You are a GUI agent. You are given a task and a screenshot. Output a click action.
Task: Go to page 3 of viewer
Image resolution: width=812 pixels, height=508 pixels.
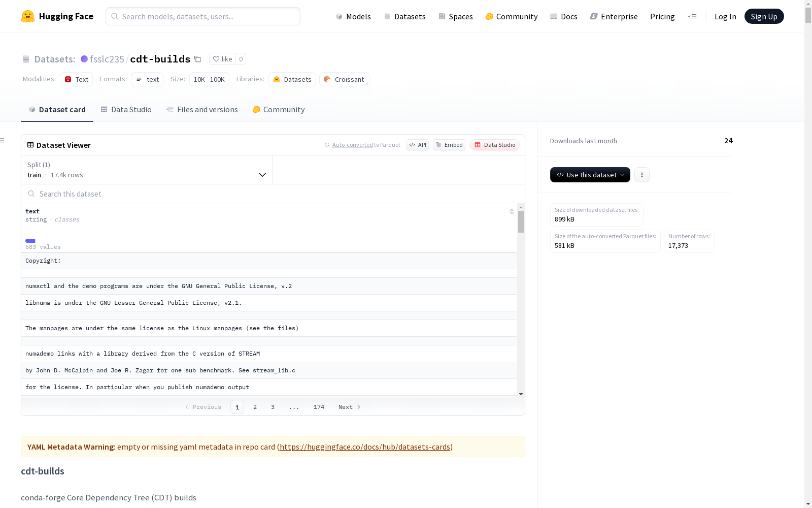[273, 407]
